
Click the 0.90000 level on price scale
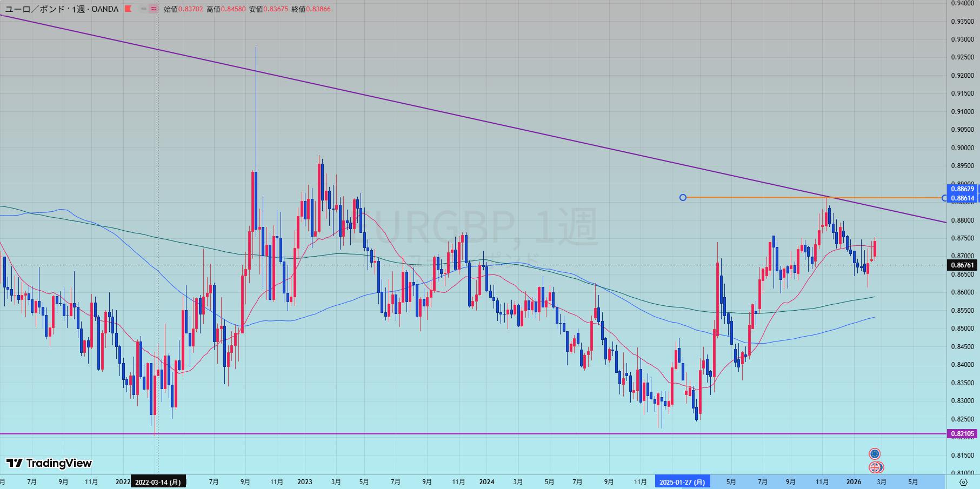pos(962,148)
